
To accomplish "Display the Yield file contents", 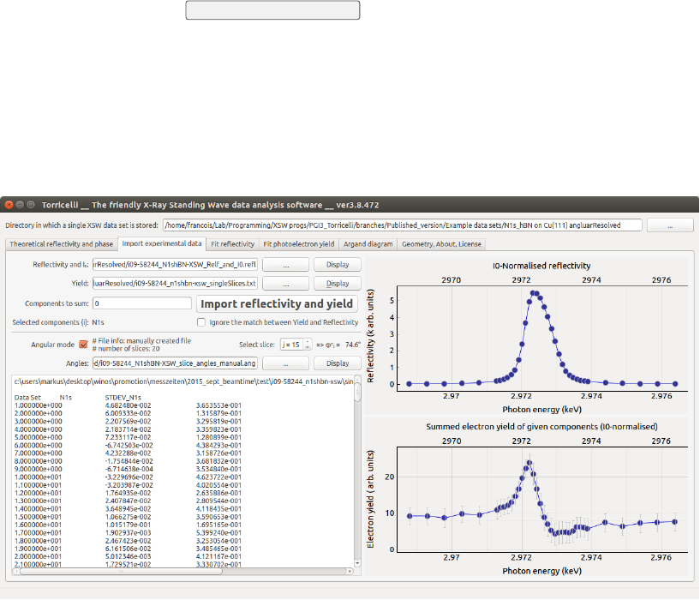I will (x=338, y=283).
